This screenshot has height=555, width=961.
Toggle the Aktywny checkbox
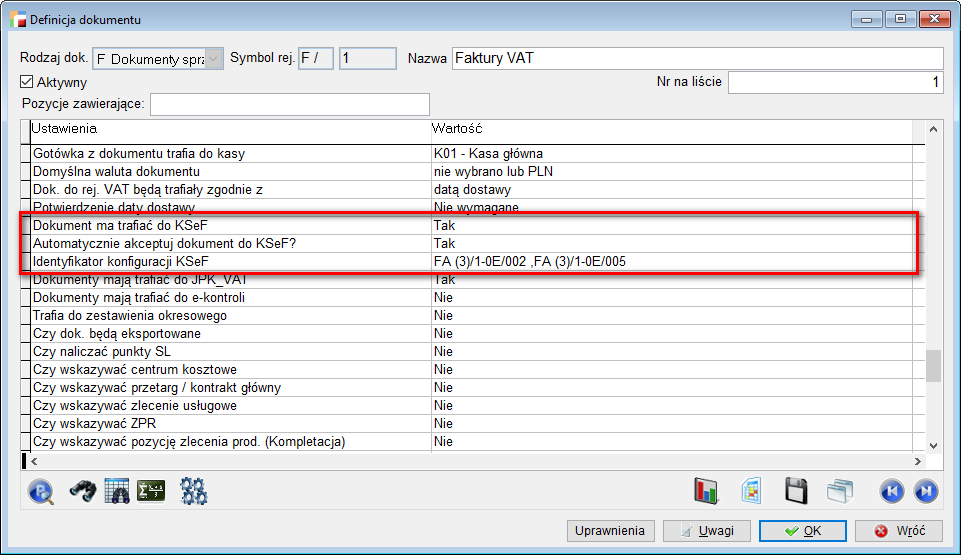tap(27, 82)
